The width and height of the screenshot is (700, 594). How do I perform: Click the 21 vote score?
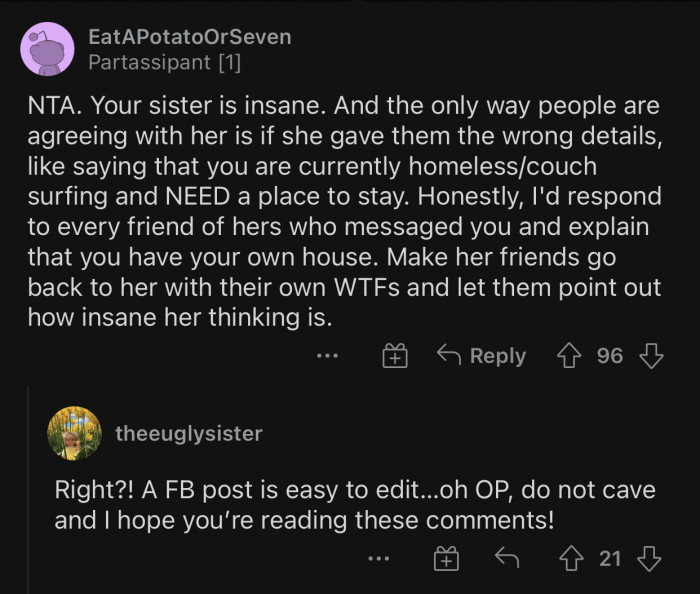[611, 559]
